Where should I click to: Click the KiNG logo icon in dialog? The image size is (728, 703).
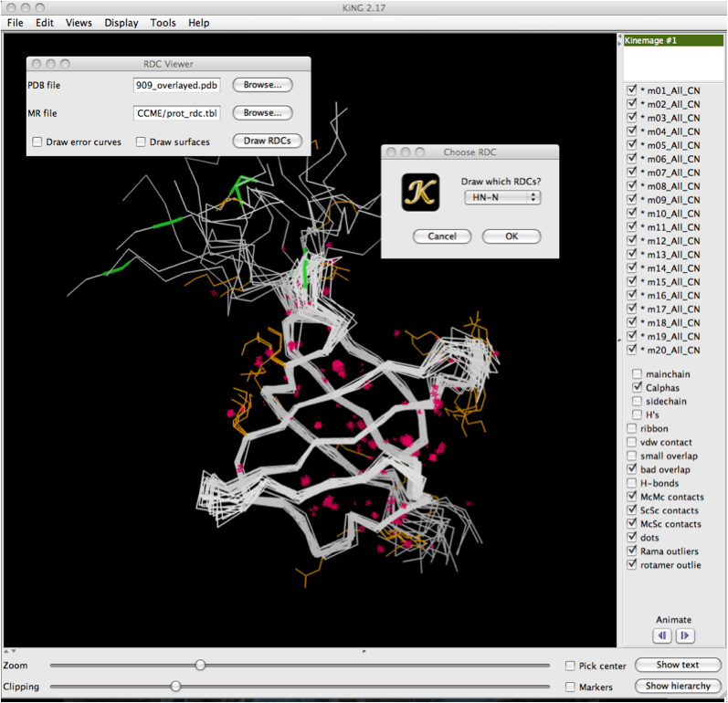[420, 193]
